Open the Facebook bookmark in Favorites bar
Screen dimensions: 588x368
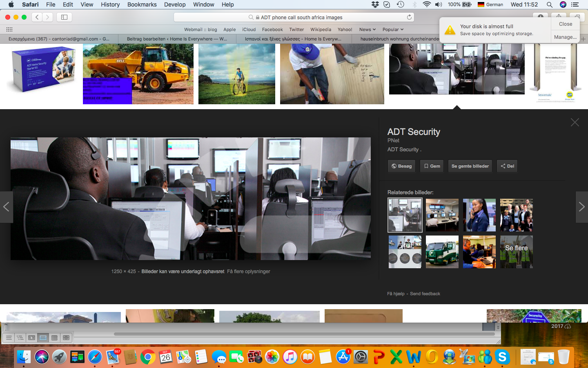[x=272, y=29]
